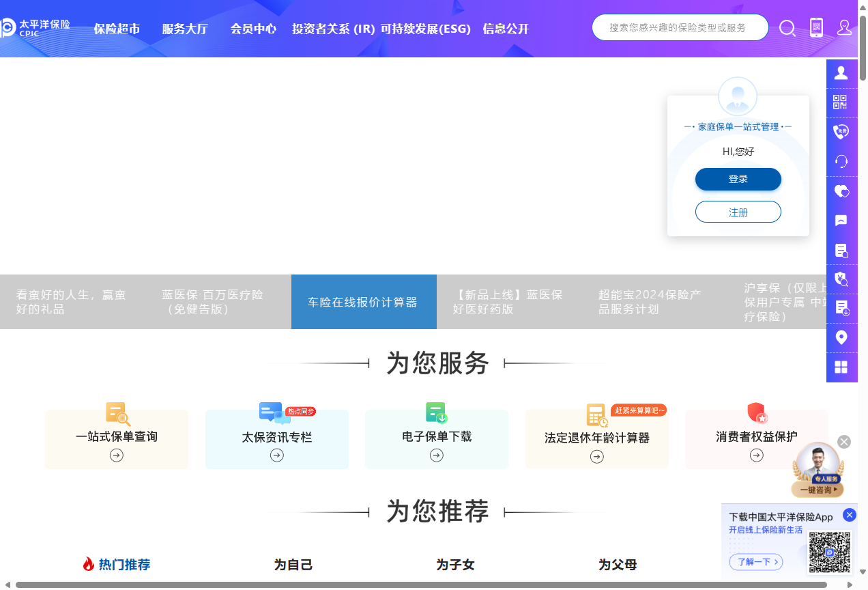Click the free hotline phone icon in sidebar
868x590 pixels.
coord(841,132)
